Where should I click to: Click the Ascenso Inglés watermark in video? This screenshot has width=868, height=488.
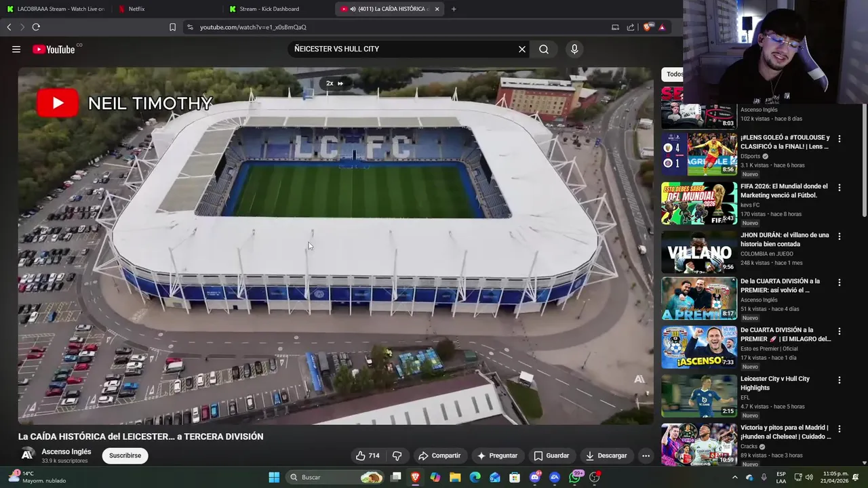click(x=639, y=379)
